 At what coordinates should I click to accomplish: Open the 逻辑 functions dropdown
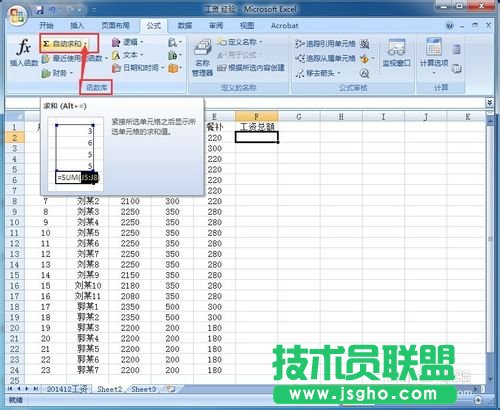coord(127,42)
